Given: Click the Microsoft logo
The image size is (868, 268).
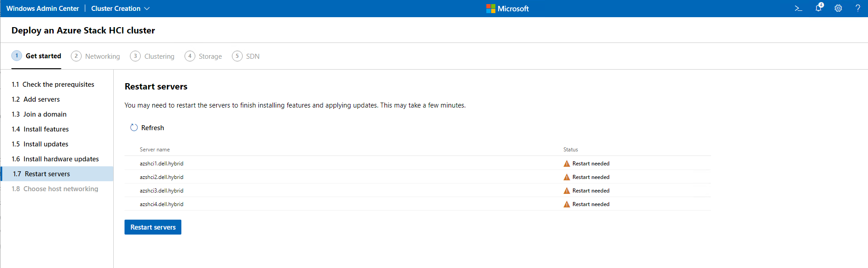Looking at the screenshot, I should click(491, 9).
